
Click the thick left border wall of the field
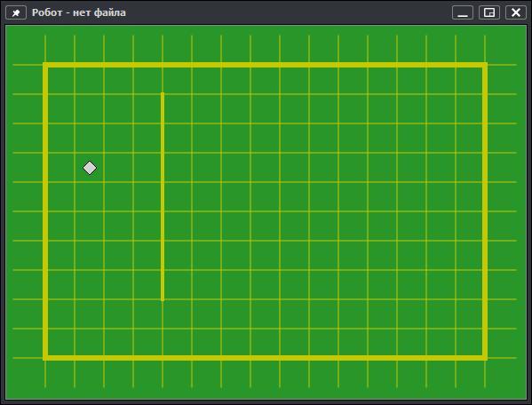point(45,211)
